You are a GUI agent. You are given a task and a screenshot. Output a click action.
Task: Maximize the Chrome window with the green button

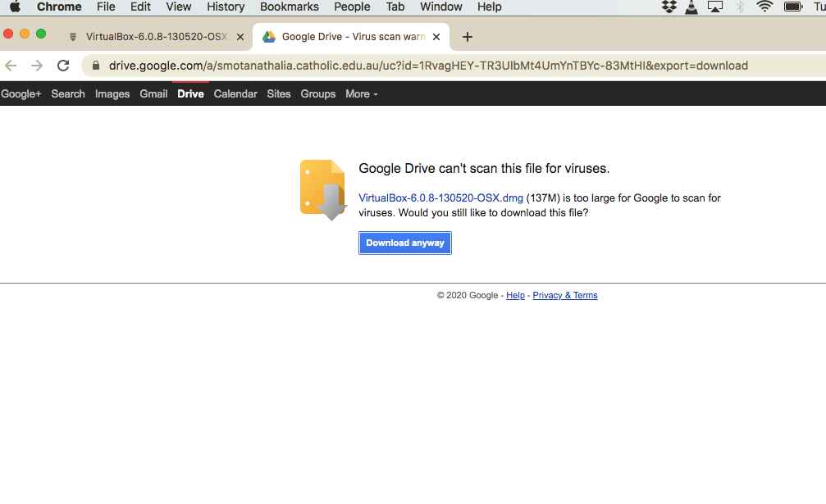point(41,34)
